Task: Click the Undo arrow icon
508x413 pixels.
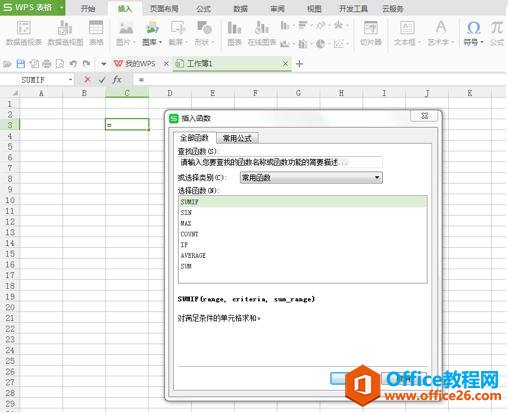Action: [x=73, y=64]
